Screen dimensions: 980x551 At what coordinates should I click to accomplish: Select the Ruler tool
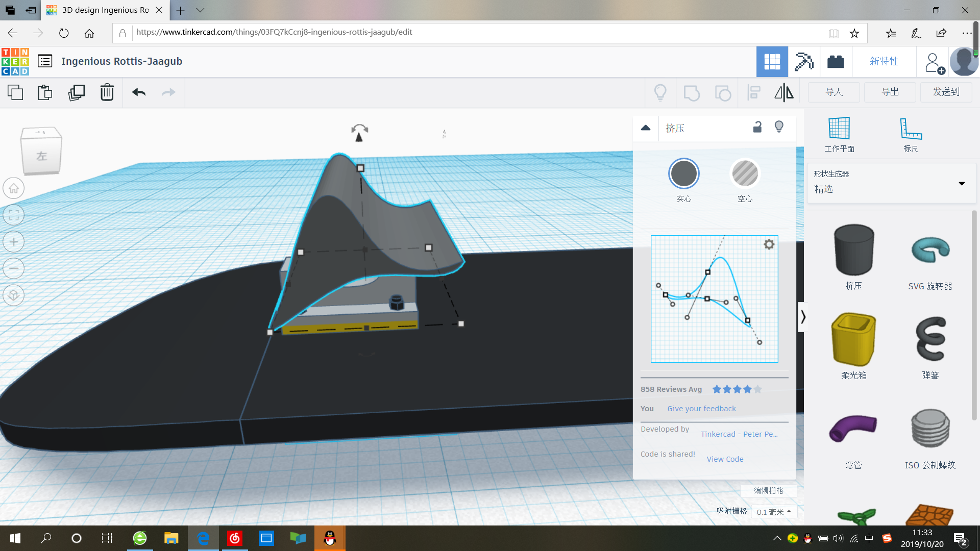click(x=911, y=135)
